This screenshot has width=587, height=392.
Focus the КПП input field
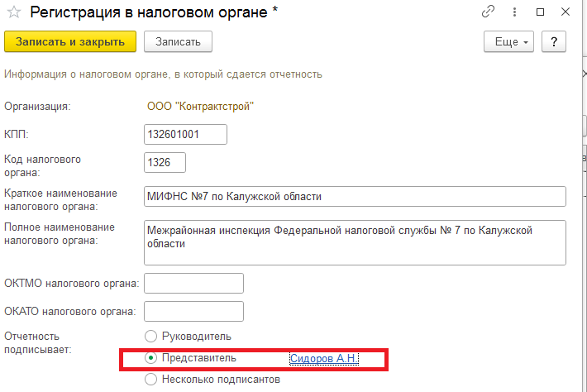(185, 135)
